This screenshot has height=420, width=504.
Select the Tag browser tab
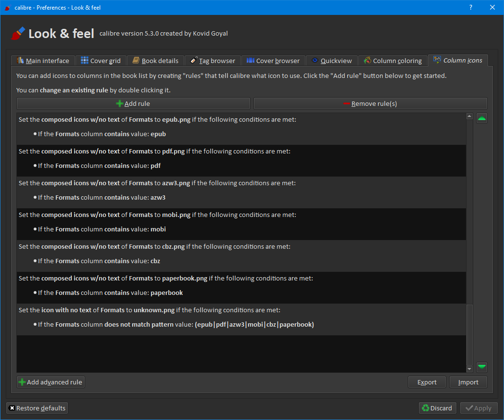[213, 61]
